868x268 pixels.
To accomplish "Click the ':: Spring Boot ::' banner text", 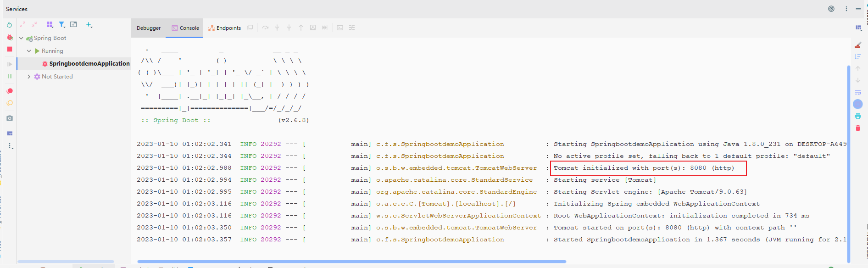I will pyautogui.click(x=176, y=120).
